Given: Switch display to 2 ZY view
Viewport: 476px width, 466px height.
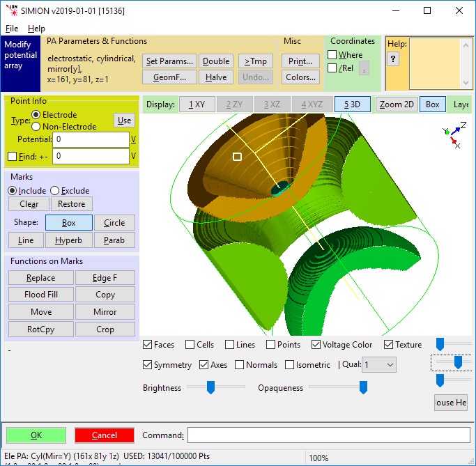Looking at the screenshot, I should click(234, 104).
